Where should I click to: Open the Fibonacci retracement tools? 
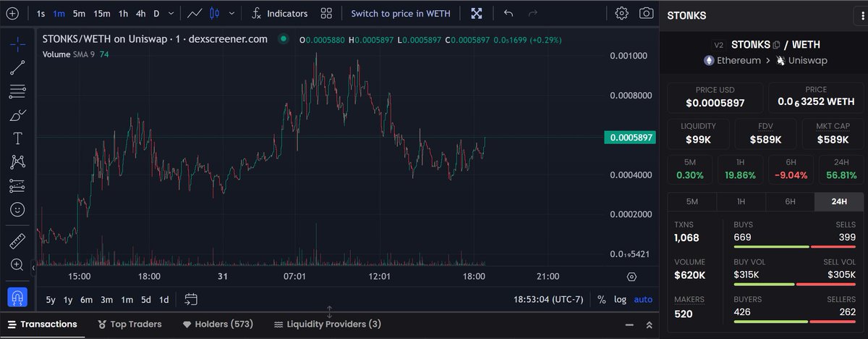pos(18,92)
